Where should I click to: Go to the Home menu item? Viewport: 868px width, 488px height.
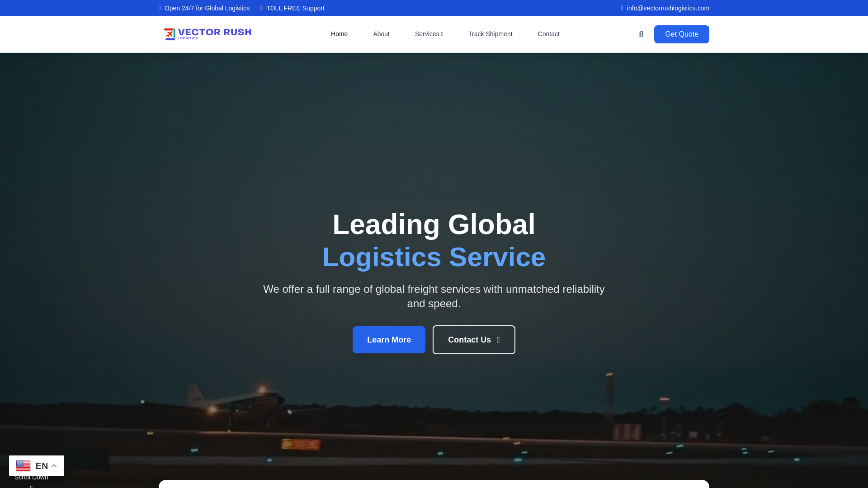339,34
